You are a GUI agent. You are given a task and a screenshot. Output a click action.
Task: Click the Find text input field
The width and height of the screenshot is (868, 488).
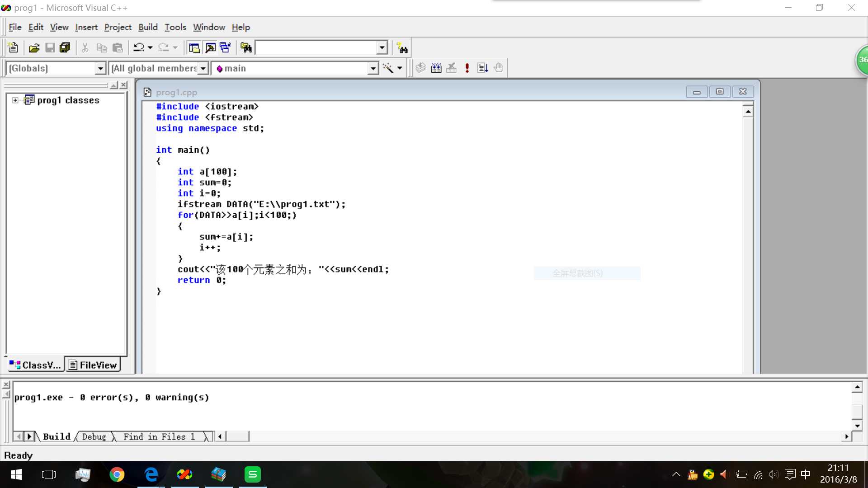[316, 47]
